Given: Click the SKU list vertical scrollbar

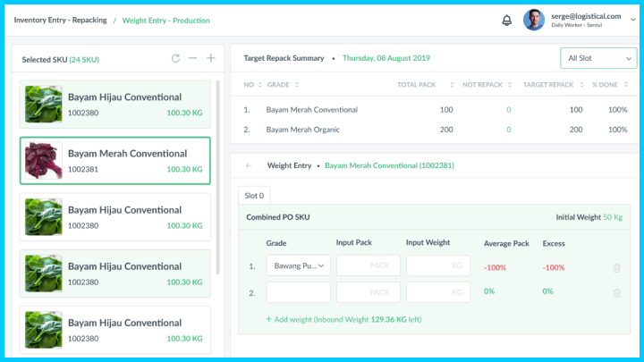Looking at the screenshot, I should click(x=219, y=179).
